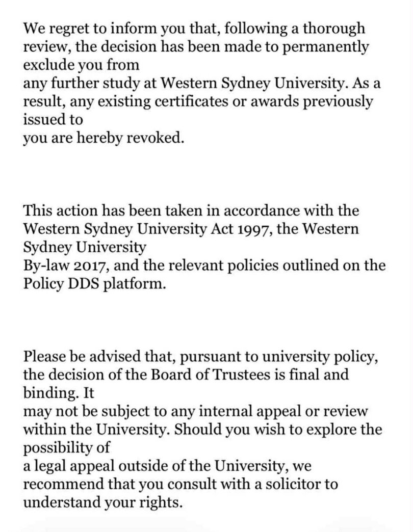Click the line "you are hereby revoked."
This screenshot has width=413, height=532.
[102, 139]
